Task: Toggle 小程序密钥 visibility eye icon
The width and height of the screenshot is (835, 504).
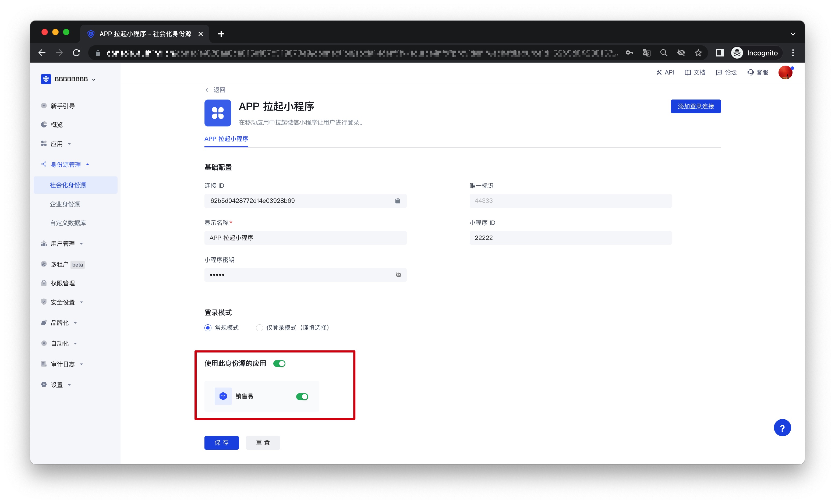Action: click(x=398, y=275)
